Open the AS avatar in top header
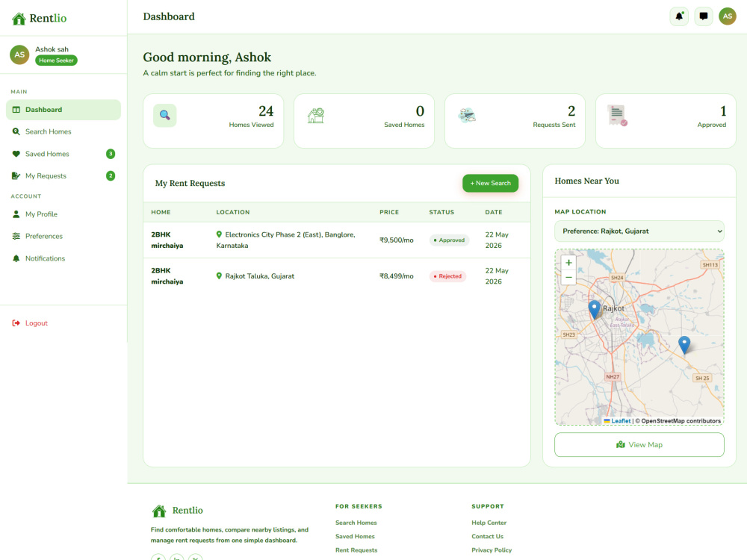This screenshot has height=560, width=747. click(728, 16)
